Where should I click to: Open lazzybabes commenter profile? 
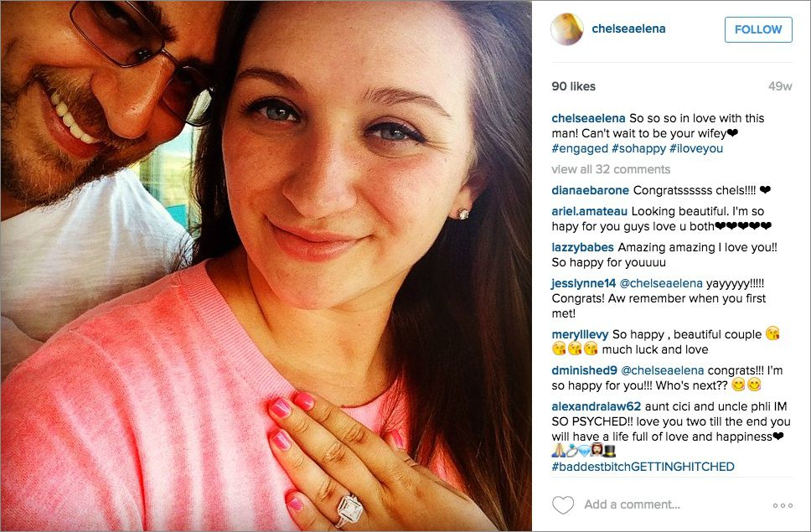[582, 248]
